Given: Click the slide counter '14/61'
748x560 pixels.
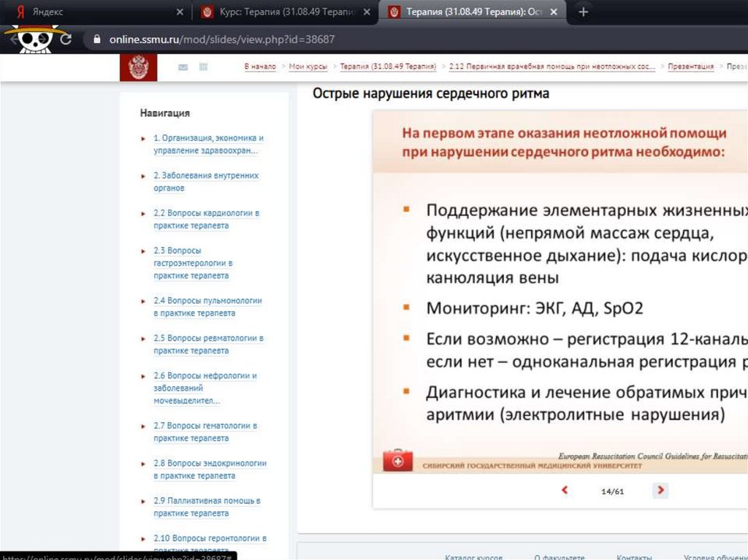Looking at the screenshot, I should (x=613, y=491).
